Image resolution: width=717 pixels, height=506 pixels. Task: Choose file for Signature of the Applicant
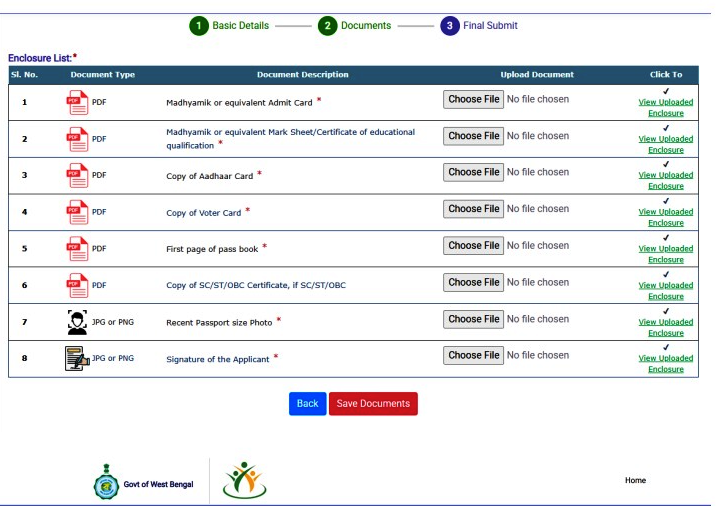(x=473, y=355)
